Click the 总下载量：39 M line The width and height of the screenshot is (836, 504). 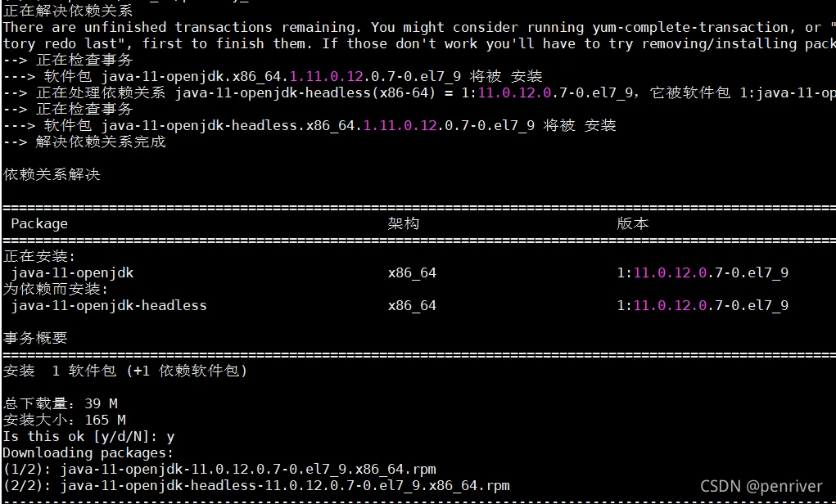pos(61,404)
